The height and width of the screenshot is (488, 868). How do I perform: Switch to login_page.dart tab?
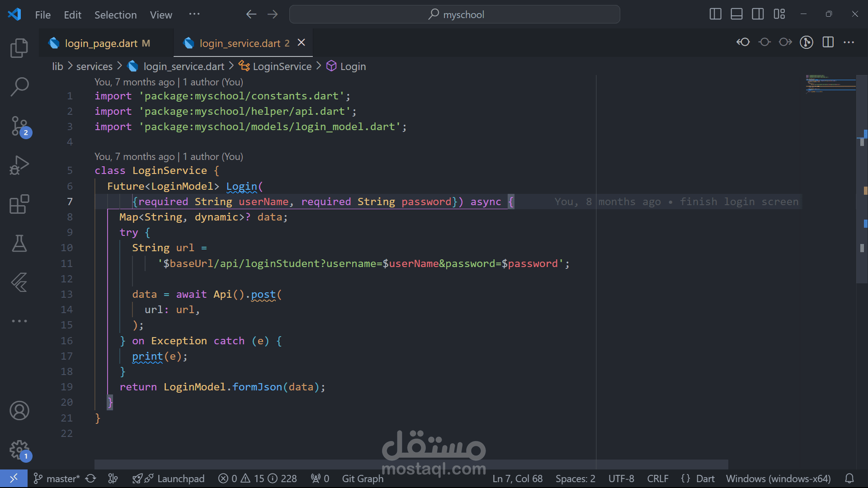pos(101,43)
